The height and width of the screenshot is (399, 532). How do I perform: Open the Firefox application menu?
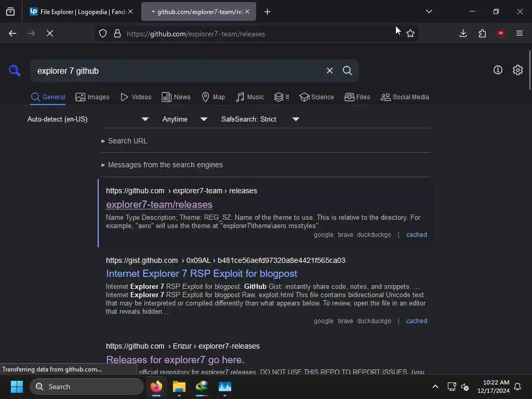pyautogui.click(x=520, y=33)
